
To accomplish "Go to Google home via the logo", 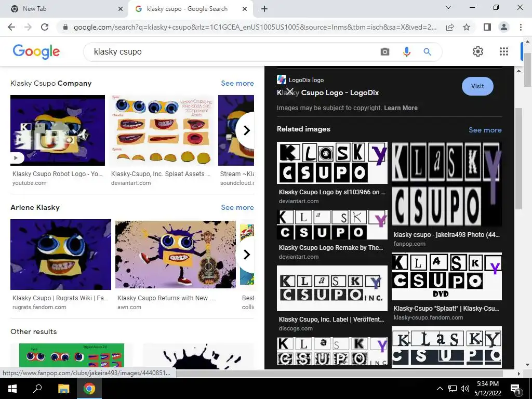I will [x=36, y=51].
